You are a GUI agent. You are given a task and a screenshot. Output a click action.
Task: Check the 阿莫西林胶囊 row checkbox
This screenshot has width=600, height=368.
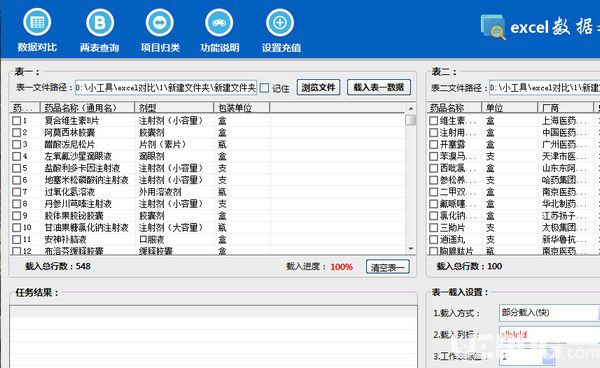coord(16,133)
